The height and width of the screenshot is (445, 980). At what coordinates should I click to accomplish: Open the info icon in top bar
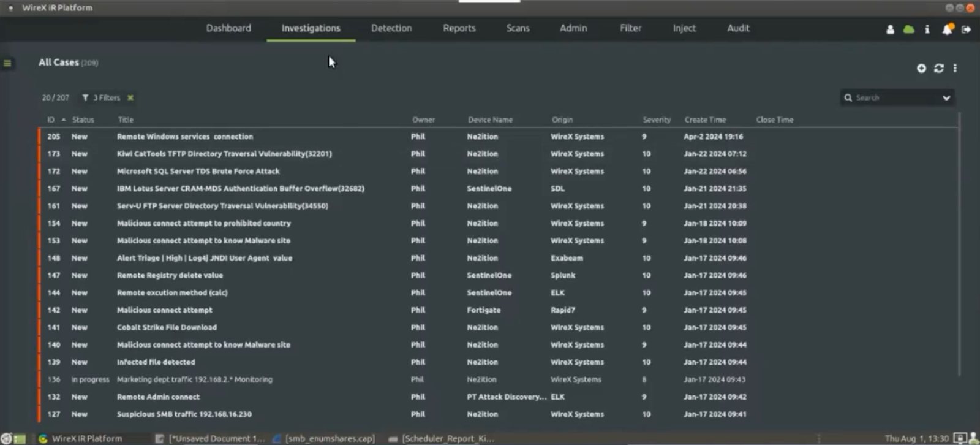coord(927,29)
